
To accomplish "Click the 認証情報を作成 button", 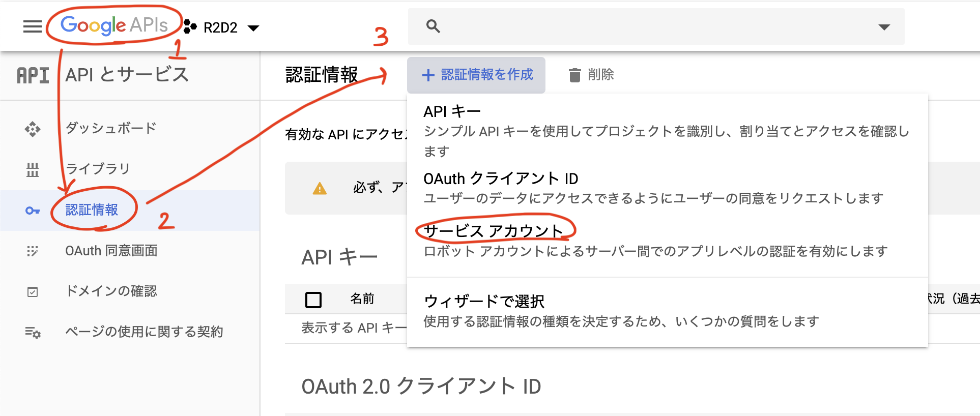I will click(x=476, y=75).
